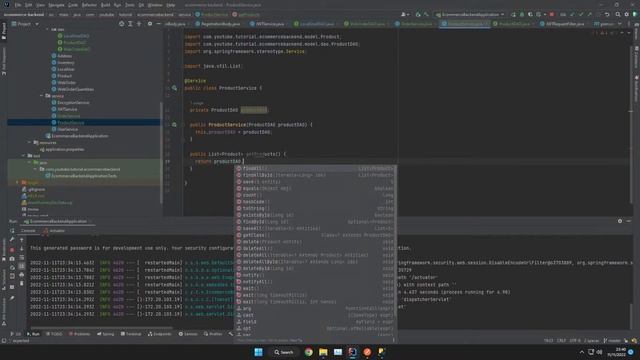
Task: Click the rerun icon in Run panel
Action: tap(12, 231)
